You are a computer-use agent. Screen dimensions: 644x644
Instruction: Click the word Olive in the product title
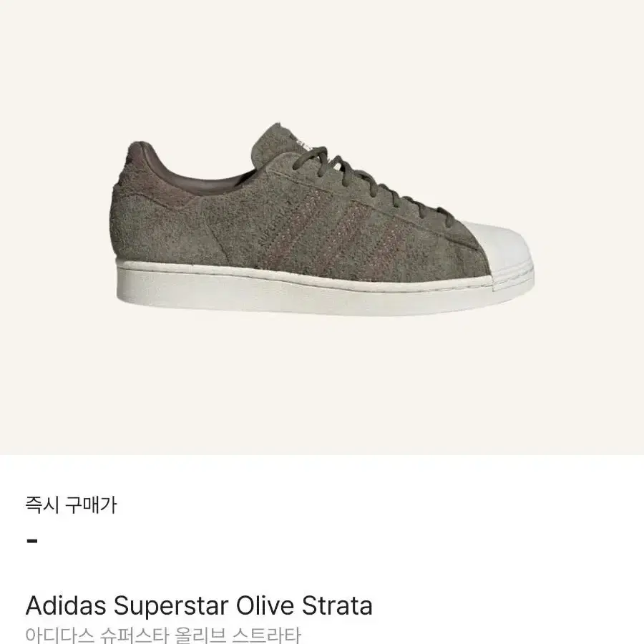pos(265,606)
